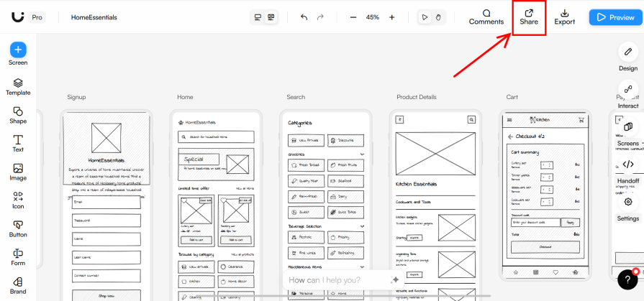The width and height of the screenshot is (644, 301).
Task: Open the 45% zoom level dropdown
Action: click(x=373, y=17)
